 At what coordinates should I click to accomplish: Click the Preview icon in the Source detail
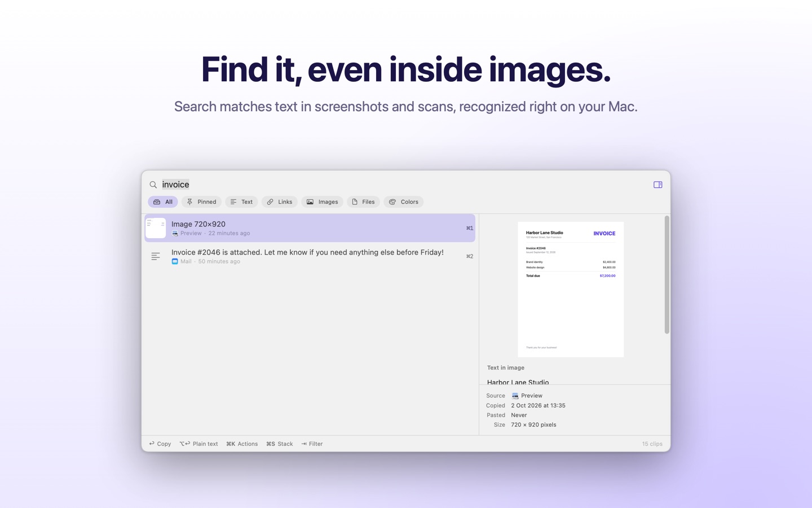point(515,396)
